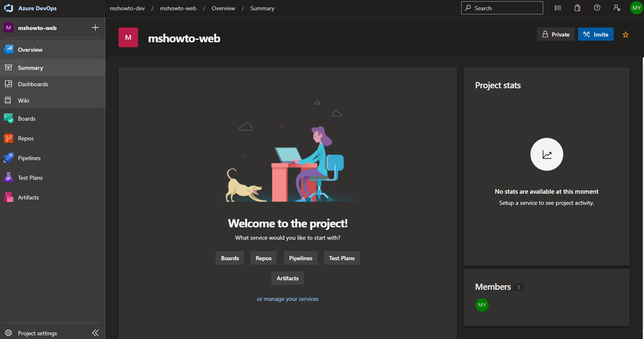Click 'Welcome to the project!' heading
Viewport: 644px width, 339px height.
(287, 223)
